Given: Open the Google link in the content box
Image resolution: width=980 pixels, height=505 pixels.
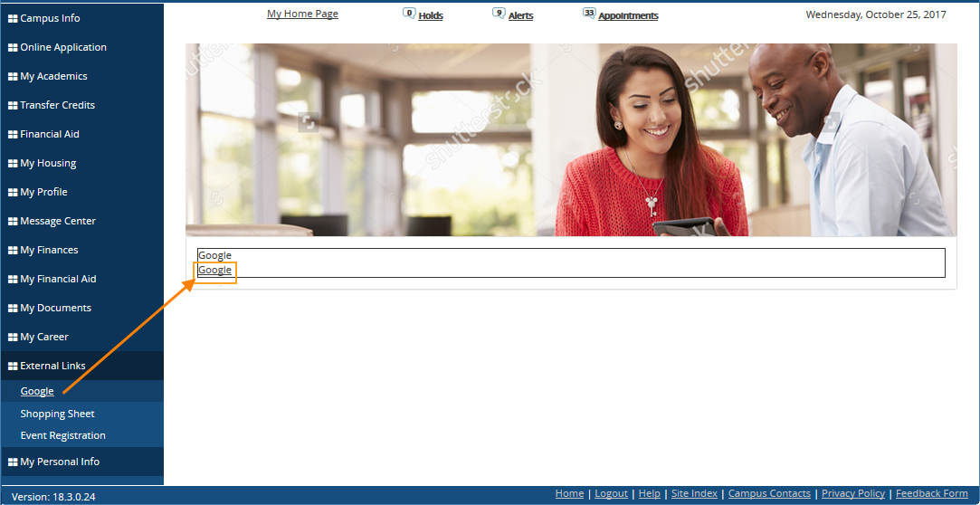Looking at the screenshot, I should tap(215, 271).
